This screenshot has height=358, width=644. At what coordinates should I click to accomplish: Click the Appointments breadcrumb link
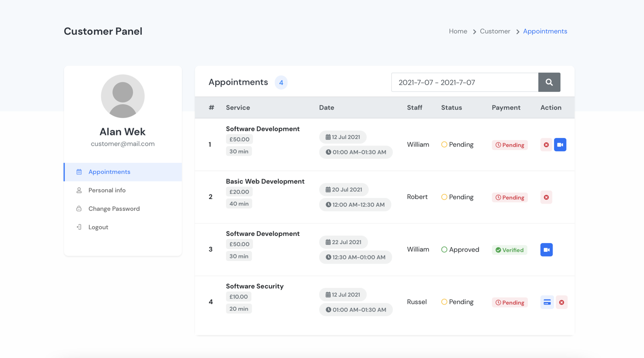click(x=545, y=31)
